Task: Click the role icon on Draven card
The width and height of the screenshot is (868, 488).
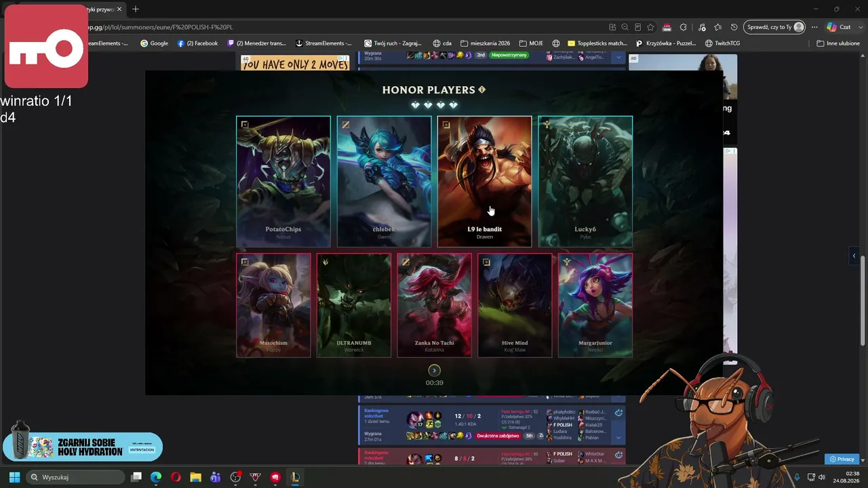Action: click(446, 125)
